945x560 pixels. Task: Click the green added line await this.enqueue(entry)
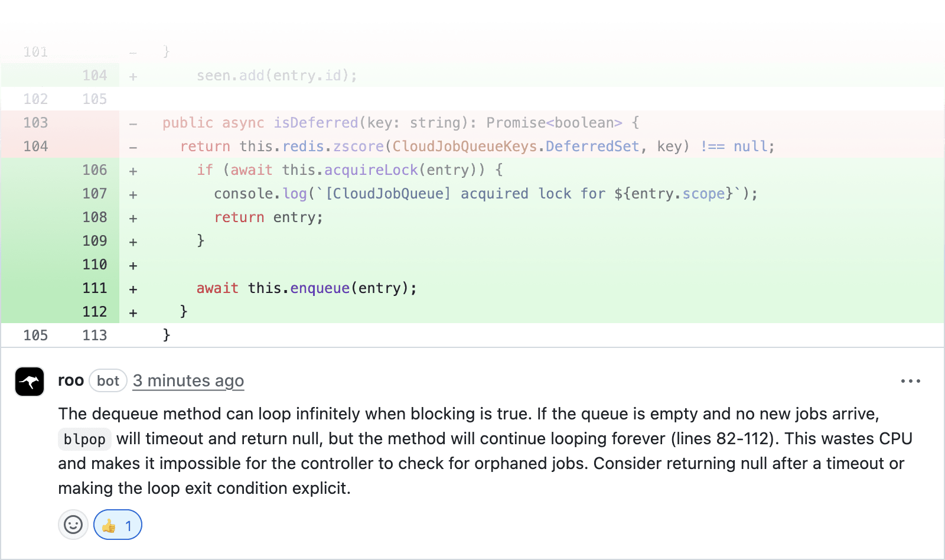tap(307, 288)
